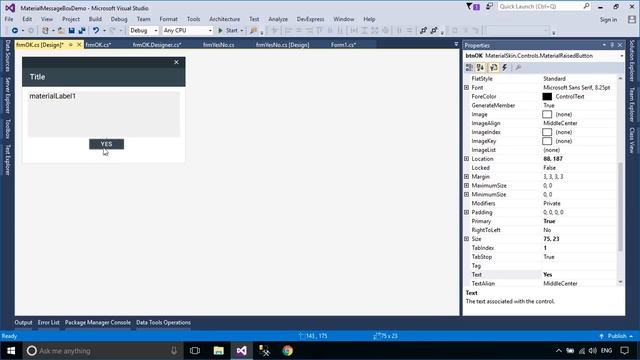The width and height of the screenshot is (640, 360).
Task: Open the Action Center notification icon
Action: pos(624,351)
